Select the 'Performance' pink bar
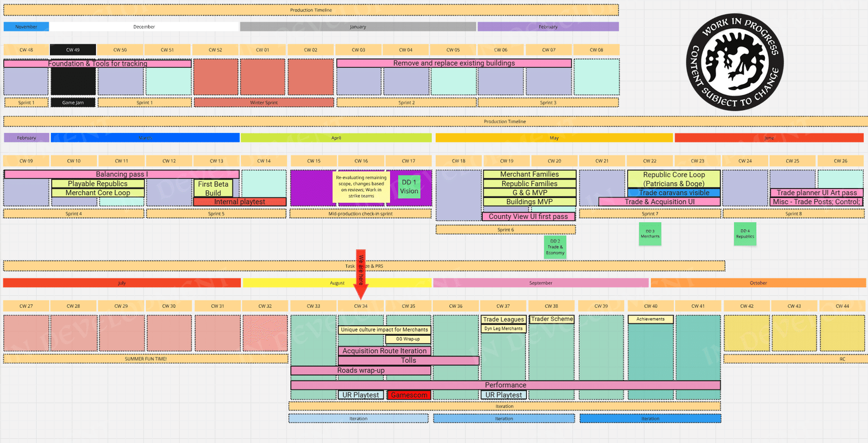This screenshot has height=443, width=868. tap(506, 385)
